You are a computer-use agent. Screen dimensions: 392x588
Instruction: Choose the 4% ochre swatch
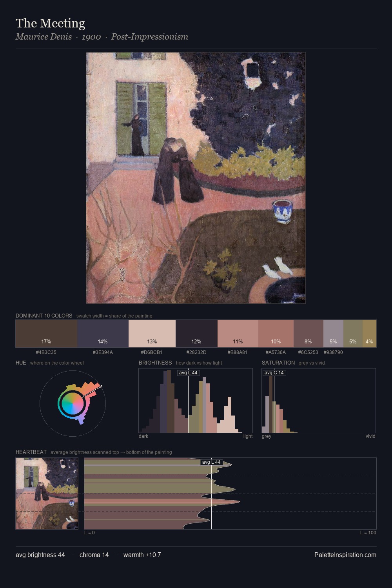369,334
